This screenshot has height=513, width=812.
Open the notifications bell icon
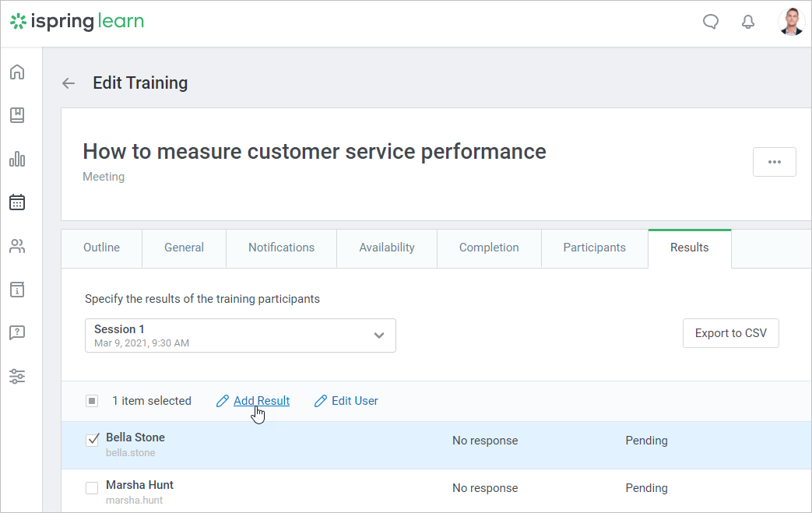(x=748, y=22)
